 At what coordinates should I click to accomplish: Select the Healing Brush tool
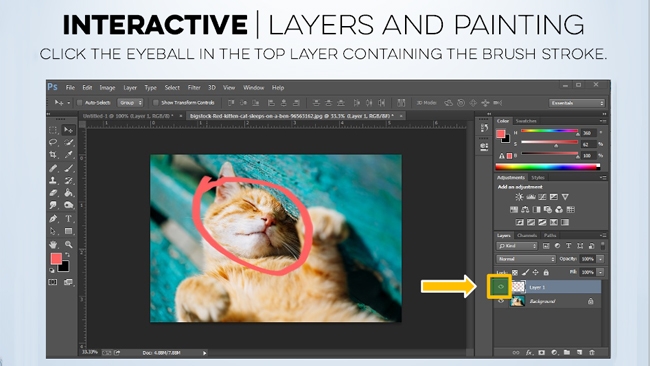click(x=53, y=168)
